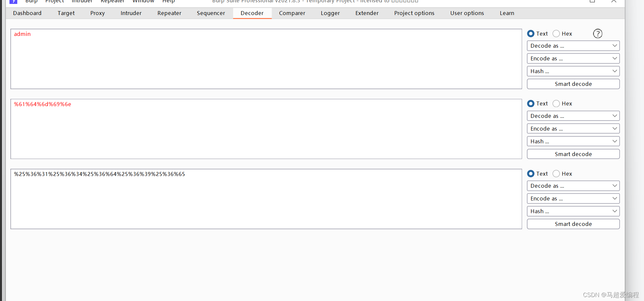This screenshot has height=301, width=644.
Task: Switch to the Intruder tab
Action: click(x=131, y=13)
